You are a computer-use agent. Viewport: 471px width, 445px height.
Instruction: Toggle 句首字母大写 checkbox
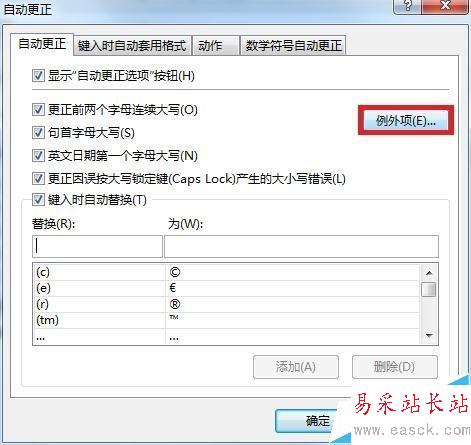pos(38,132)
